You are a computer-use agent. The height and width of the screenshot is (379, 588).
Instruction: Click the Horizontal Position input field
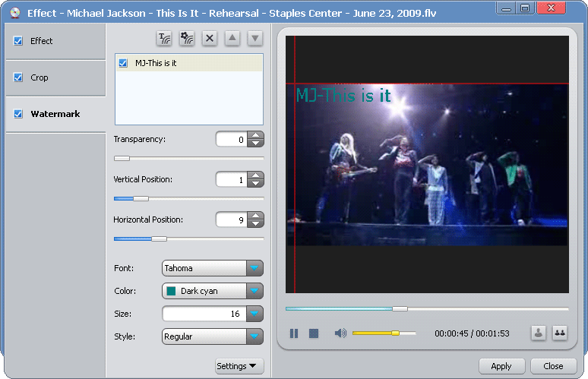[232, 220]
